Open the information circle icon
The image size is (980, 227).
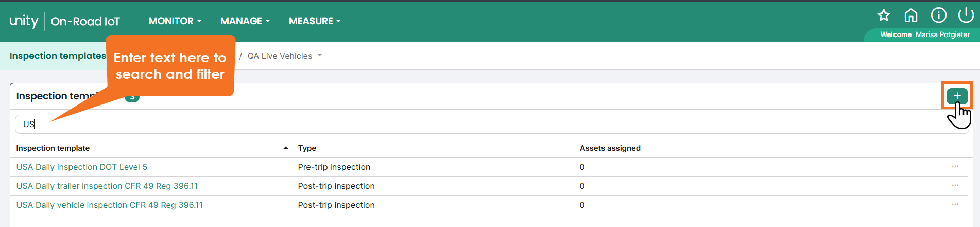938,15
